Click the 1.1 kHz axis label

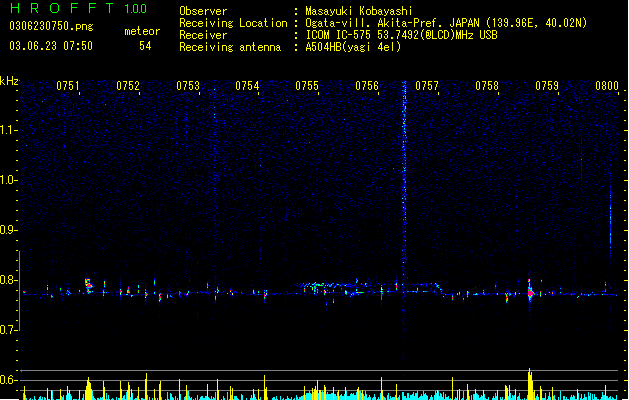click(7, 130)
